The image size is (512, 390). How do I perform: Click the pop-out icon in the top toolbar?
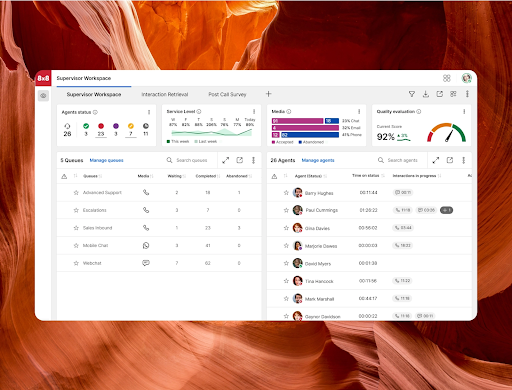coord(440,94)
